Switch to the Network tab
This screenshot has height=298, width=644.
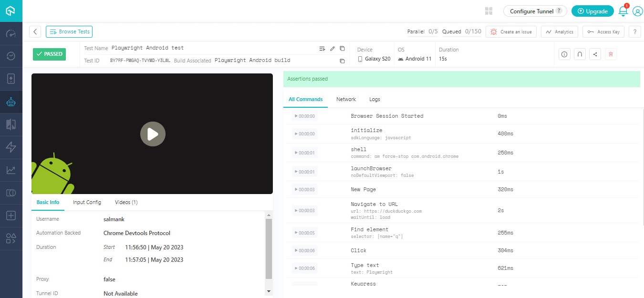click(346, 99)
